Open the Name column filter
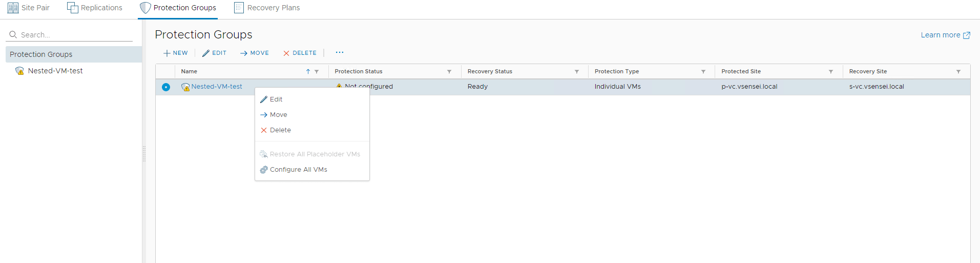 pos(317,72)
